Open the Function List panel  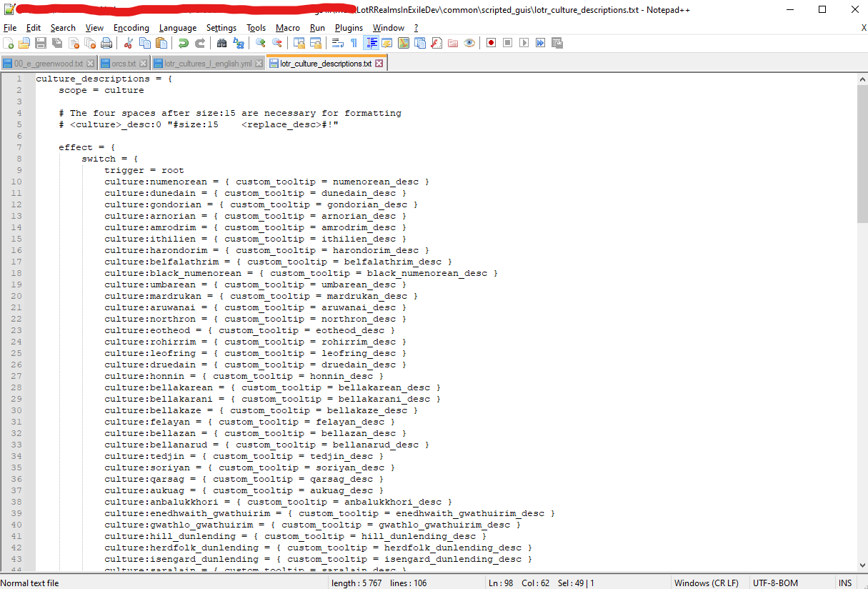tap(436, 43)
